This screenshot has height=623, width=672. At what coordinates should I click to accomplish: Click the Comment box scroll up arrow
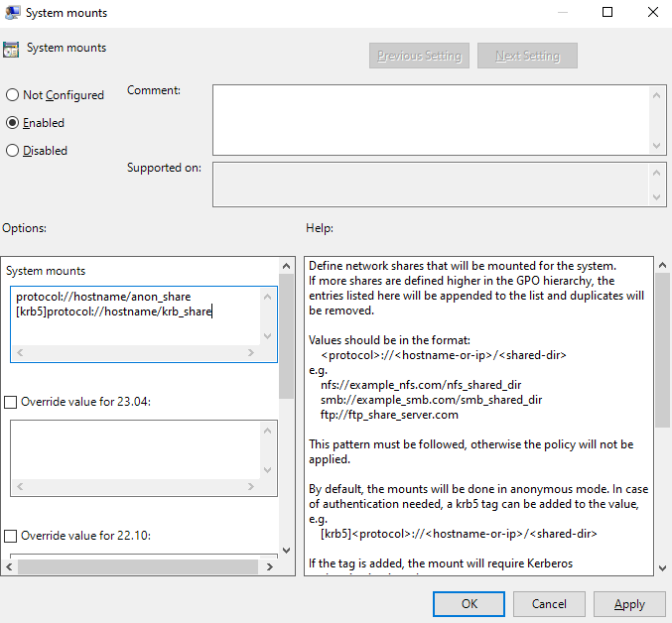click(x=656, y=95)
